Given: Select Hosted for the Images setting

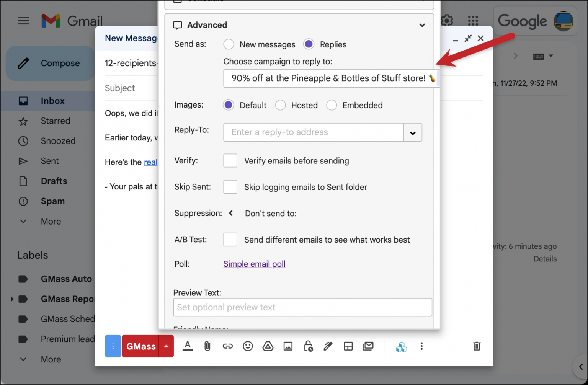Looking at the screenshot, I should [281, 105].
